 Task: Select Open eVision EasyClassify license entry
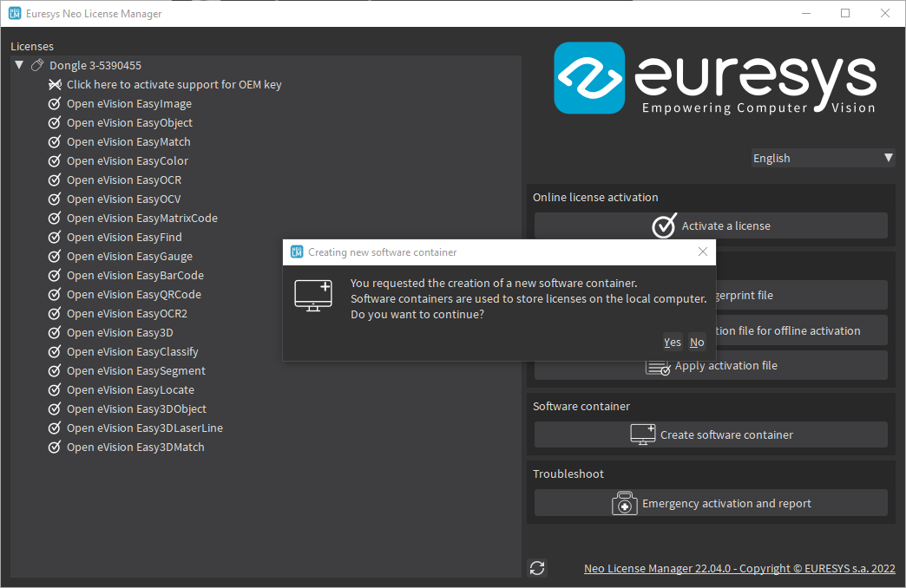pyautogui.click(x=132, y=351)
